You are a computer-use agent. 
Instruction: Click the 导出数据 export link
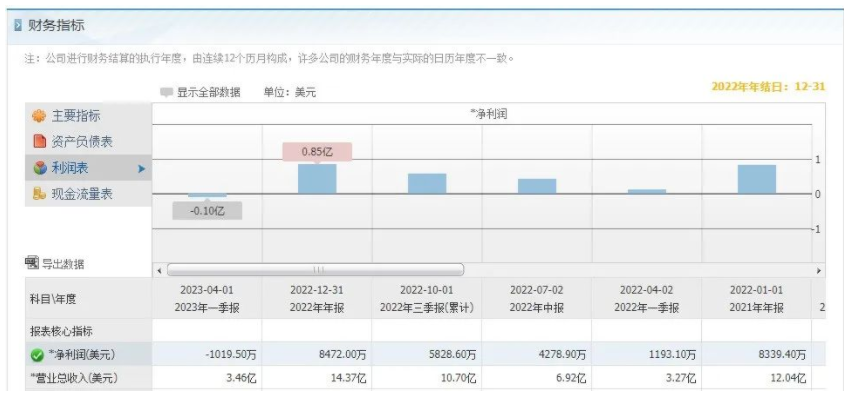(x=63, y=264)
